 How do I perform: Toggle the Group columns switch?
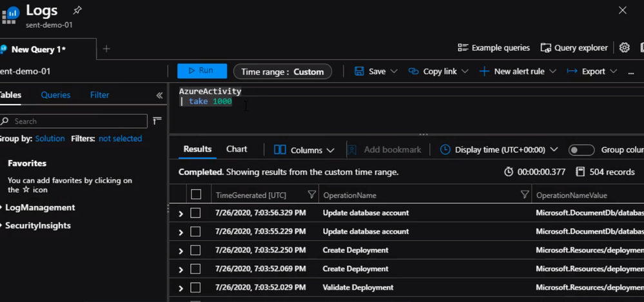(581, 150)
